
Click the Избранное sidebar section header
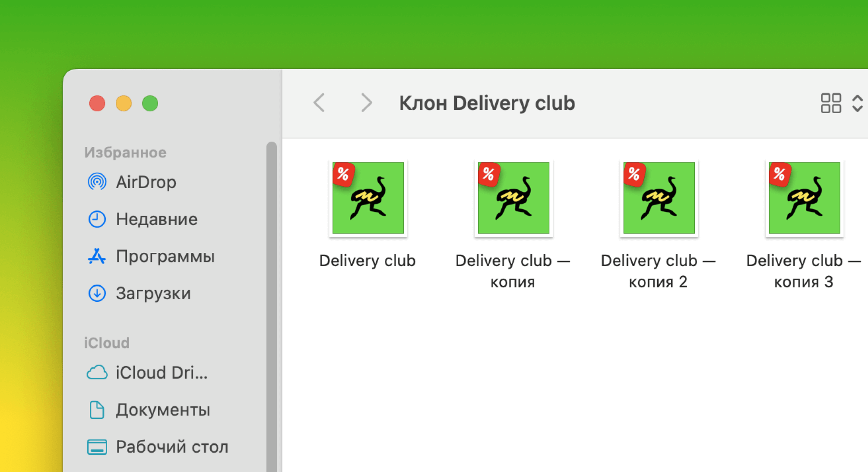tap(125, 152)
